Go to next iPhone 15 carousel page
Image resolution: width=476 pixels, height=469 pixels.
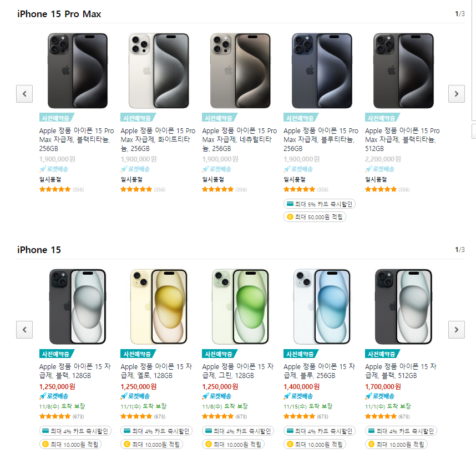[x=456, y=330]
